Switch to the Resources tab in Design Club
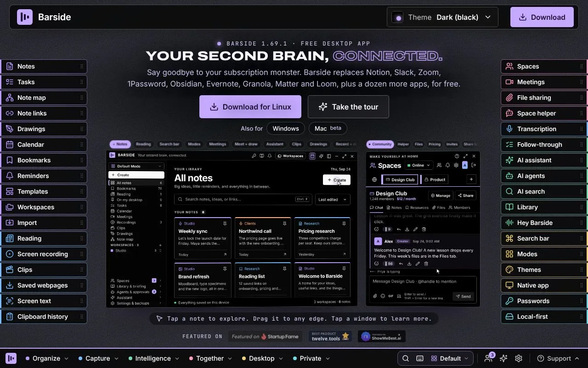 click(416, 207)
